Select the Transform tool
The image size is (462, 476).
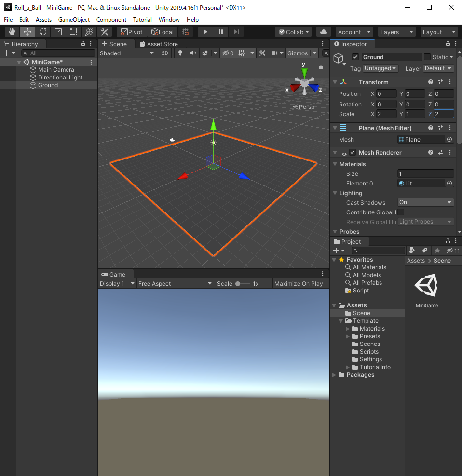(x=89, y=32)
